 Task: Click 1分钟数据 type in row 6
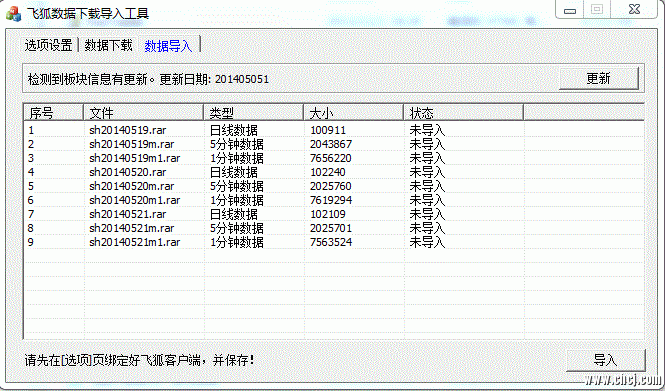tap(237, 200)
